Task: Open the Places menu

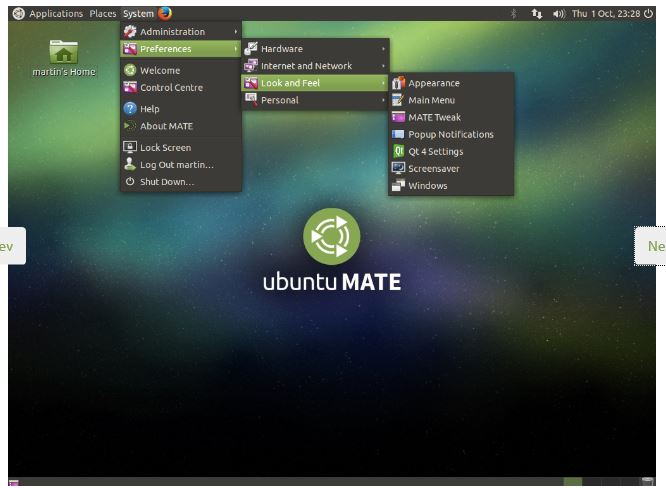Action: pos(103,14)
